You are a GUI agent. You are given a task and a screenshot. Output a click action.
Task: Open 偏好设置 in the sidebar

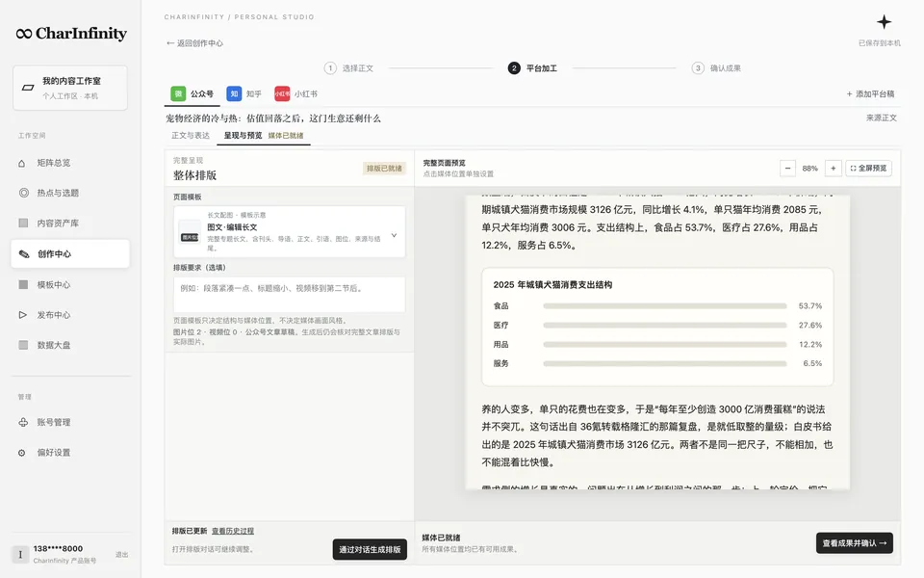tap(70, 453)
